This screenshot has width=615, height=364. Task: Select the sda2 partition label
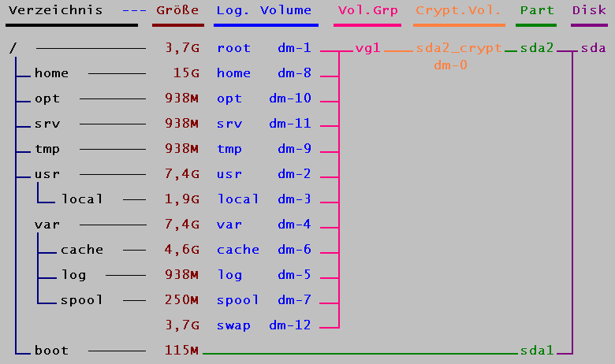537,48
